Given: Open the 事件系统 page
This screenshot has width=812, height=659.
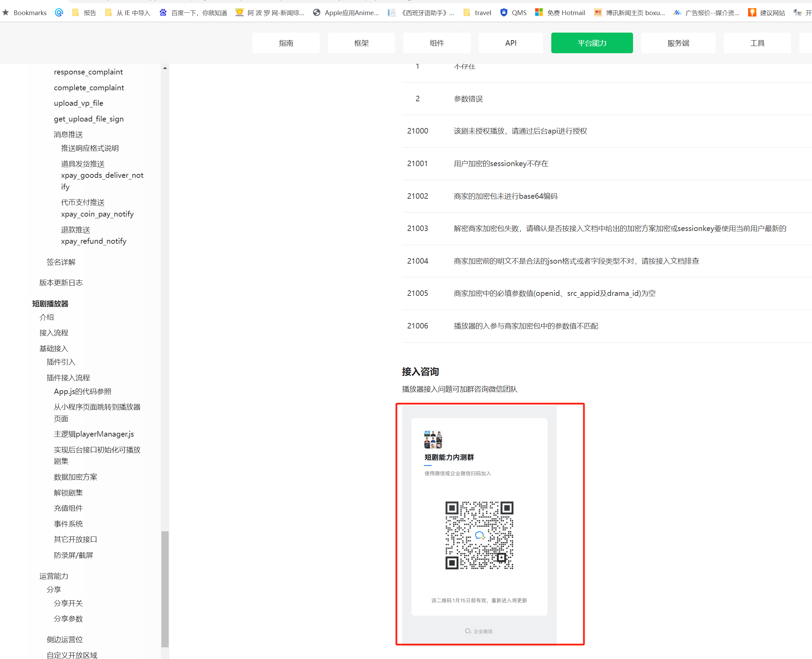Looking at the screenshot, I should (68, 524).
